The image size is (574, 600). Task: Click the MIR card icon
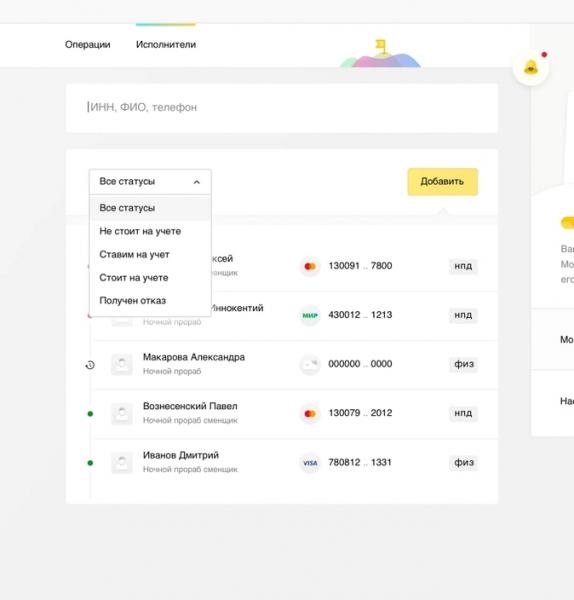[x=310, y=315]
